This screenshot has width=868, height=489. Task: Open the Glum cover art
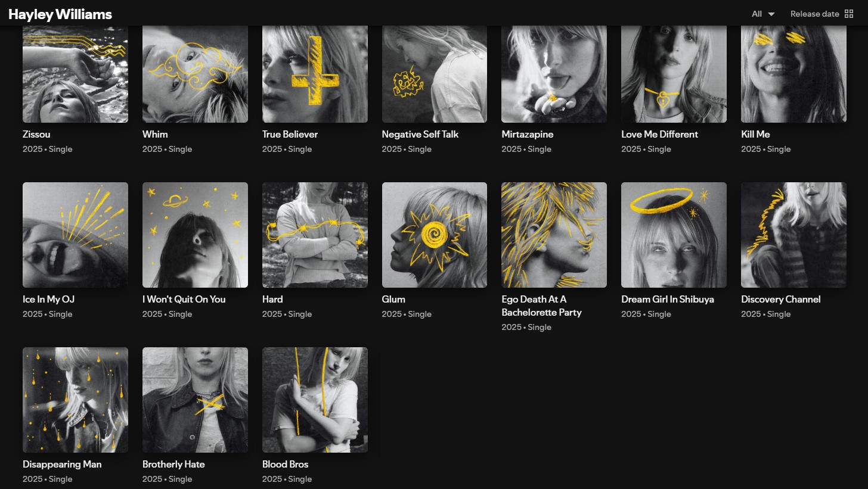tap(435, 235)
